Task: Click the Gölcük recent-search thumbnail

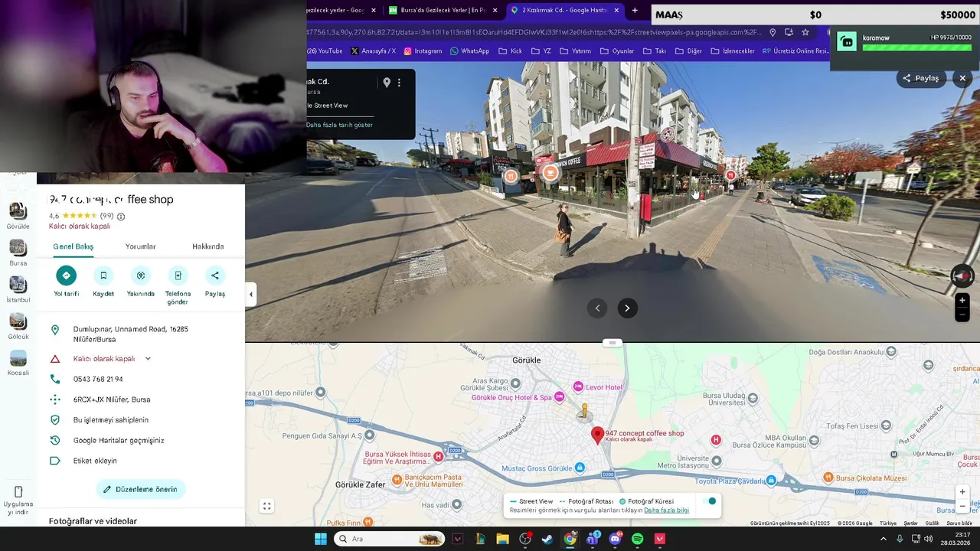Action: pos(18,321)
